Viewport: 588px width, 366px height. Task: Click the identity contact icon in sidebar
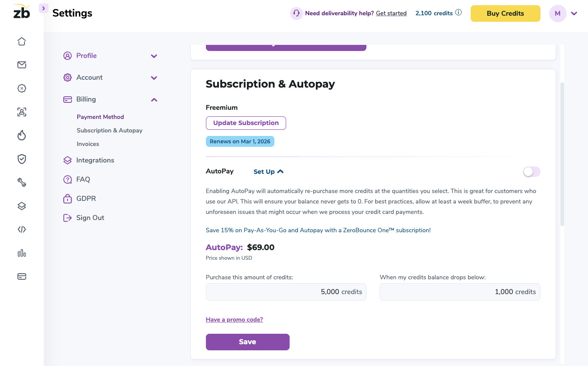tap(21, 112)
